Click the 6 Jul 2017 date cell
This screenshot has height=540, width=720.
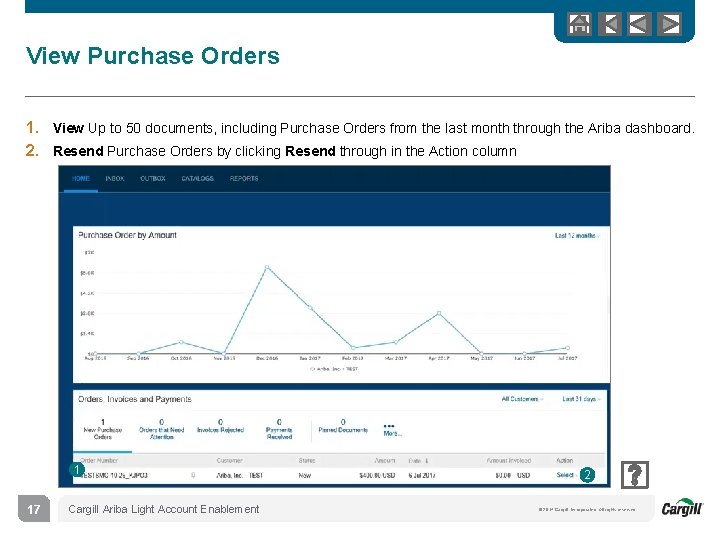(422, 475)
